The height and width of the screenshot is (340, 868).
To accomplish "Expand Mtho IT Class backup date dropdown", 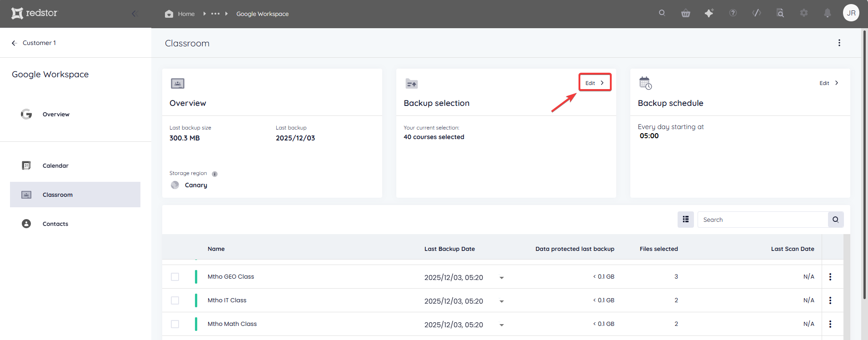I will coord(502,301).
